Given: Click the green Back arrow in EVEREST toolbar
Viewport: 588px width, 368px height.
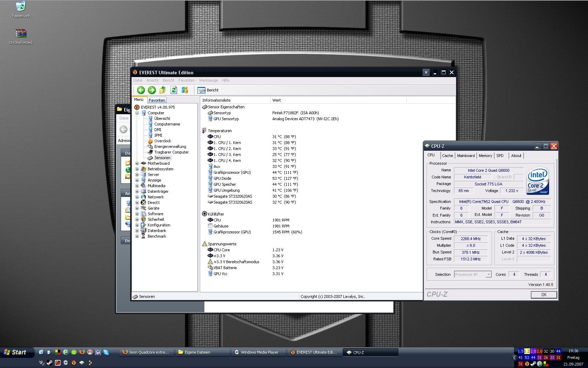Looking at the screenshot, I should (141, 90).
